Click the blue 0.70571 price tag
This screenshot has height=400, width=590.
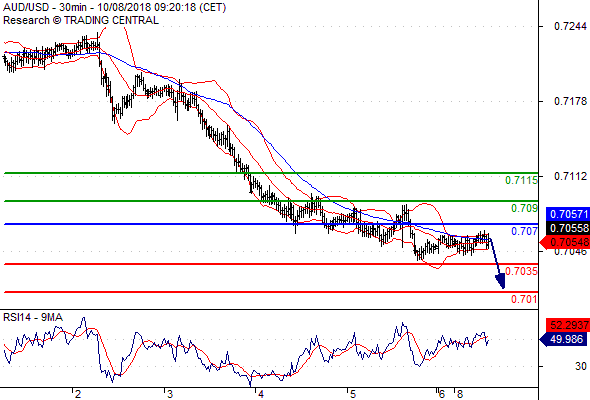click(x=568, y=214)
